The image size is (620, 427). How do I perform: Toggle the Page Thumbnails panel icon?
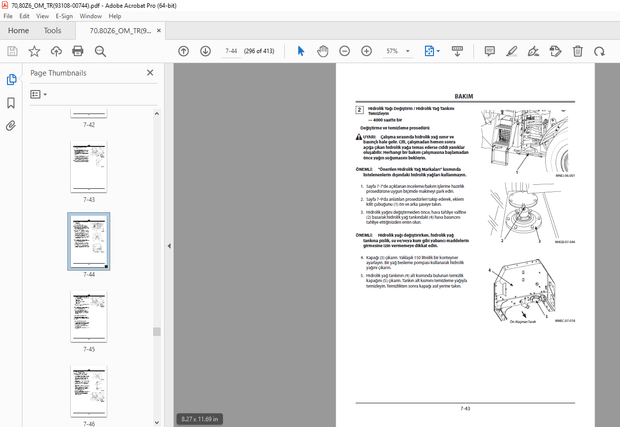coord(11,79)
